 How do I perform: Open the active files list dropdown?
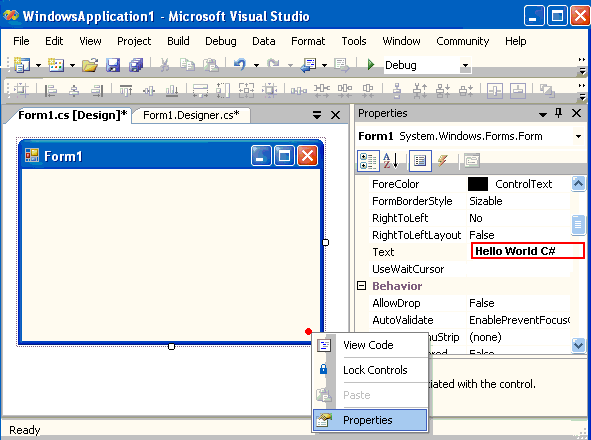point(317,115)
